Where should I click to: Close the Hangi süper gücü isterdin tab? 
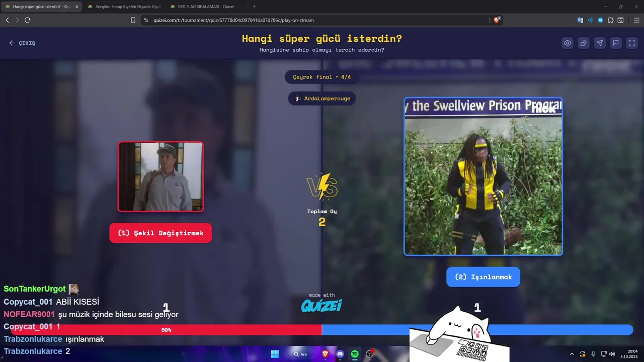(x=77, y=7)
